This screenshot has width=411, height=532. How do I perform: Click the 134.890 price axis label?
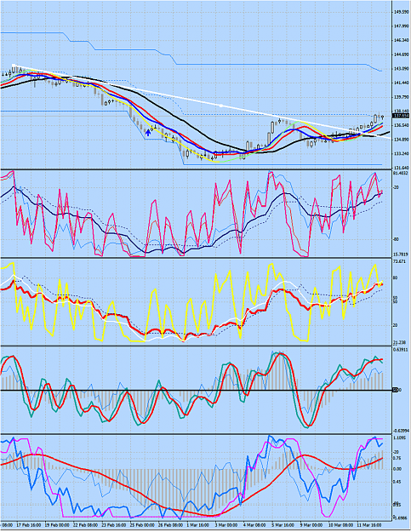point(402,140)
